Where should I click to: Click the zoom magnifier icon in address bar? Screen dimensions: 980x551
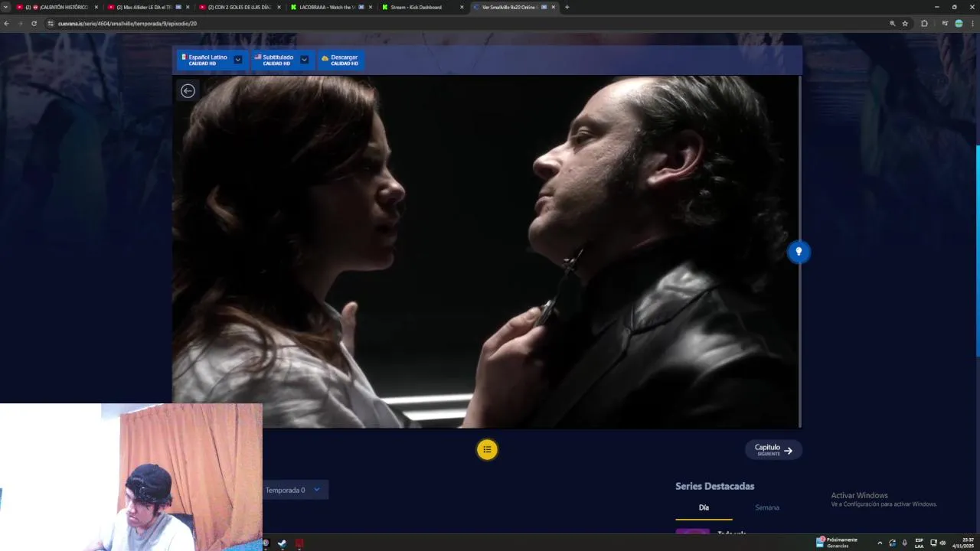pos(892,24)
